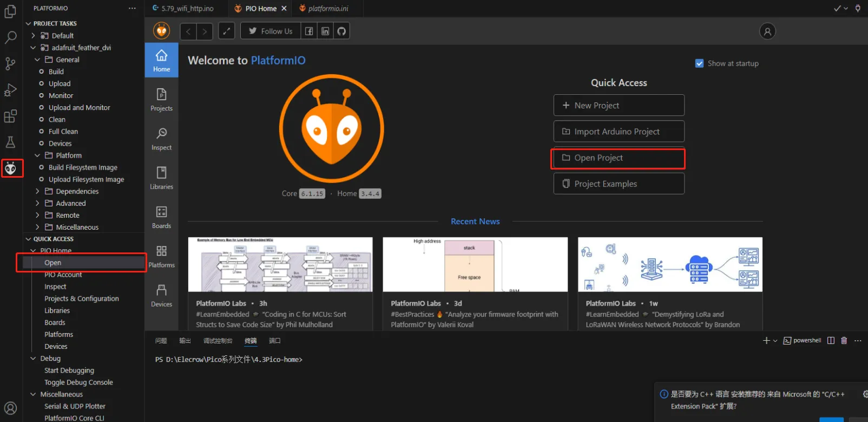Run the Upload and Monitor task
This screenshot has height=422, width=868.
coord(79,108)
